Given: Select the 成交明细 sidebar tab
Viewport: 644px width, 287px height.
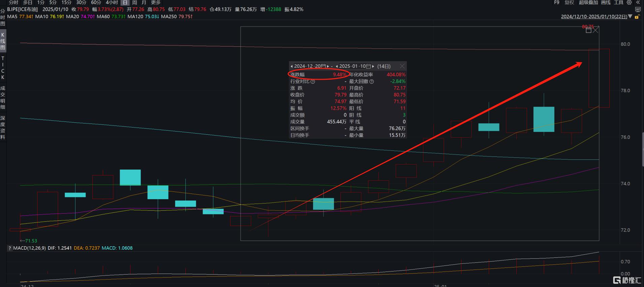Looking at the screenshot, I should 3,98.
